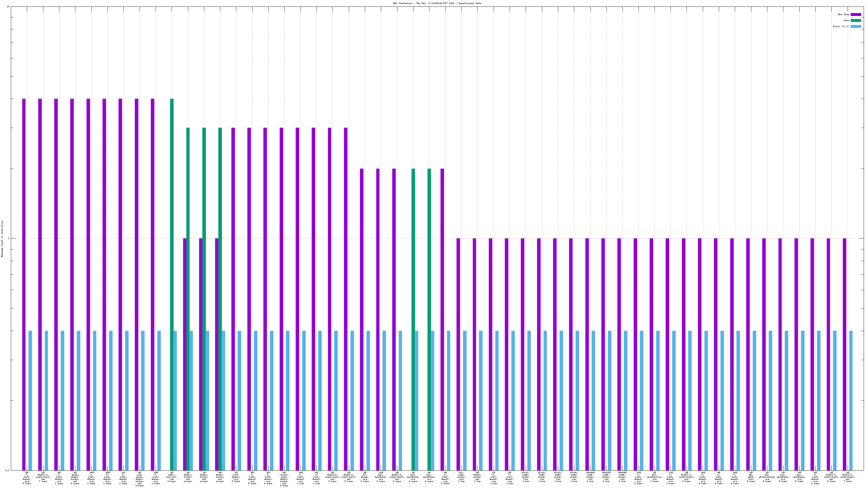Click the zen.spamhaus.org 6 hops label
This screenshot has height=488, width=868.
pyautogui.click(x=381, y=477)
